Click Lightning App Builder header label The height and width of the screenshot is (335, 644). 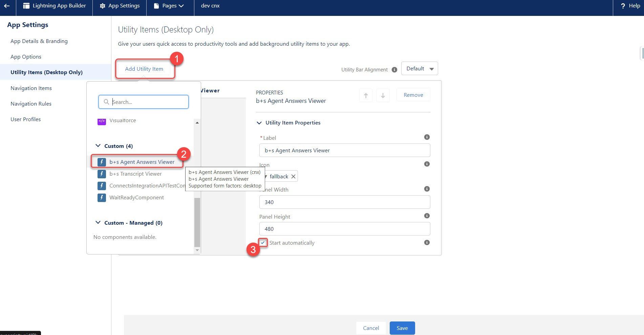(x=59, y=6)
